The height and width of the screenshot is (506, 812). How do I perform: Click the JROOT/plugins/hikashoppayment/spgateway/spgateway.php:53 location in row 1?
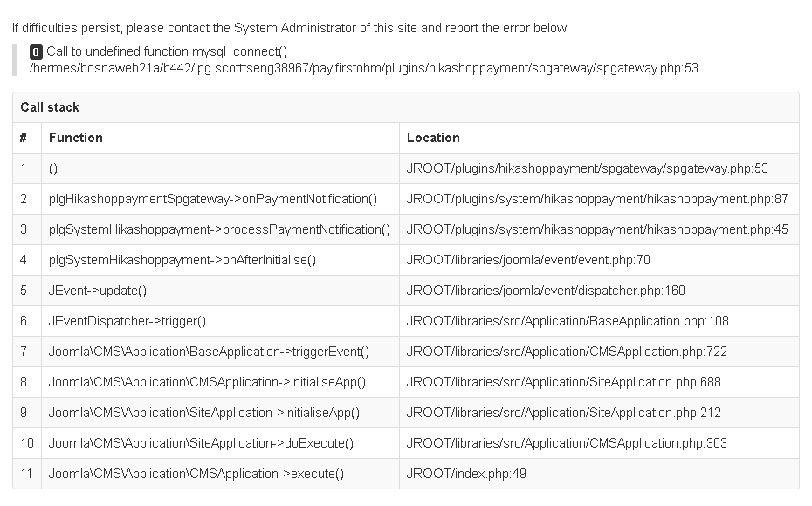click(x=587, y=168)
